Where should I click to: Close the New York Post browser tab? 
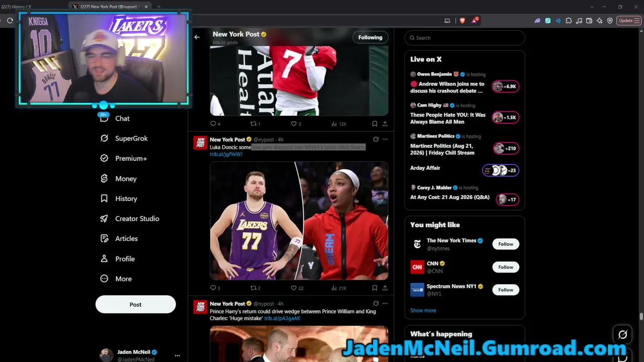(146, 7)
